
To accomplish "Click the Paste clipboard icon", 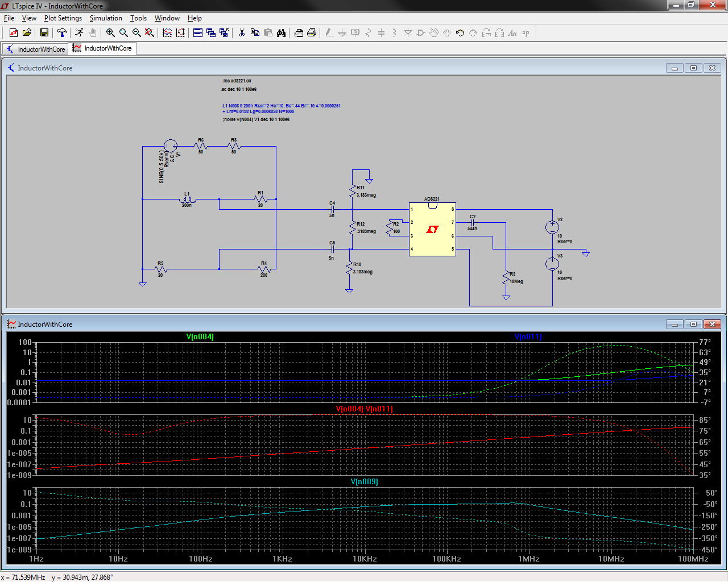I will pyautogui.click(x=268, y=33).
